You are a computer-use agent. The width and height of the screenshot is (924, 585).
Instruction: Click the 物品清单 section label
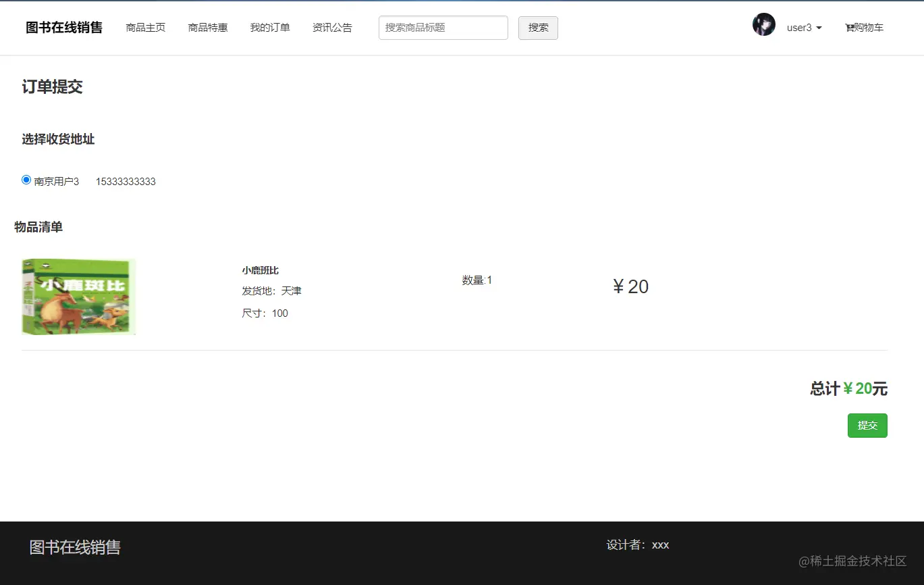pyautogui.click(x=36, y=227)
